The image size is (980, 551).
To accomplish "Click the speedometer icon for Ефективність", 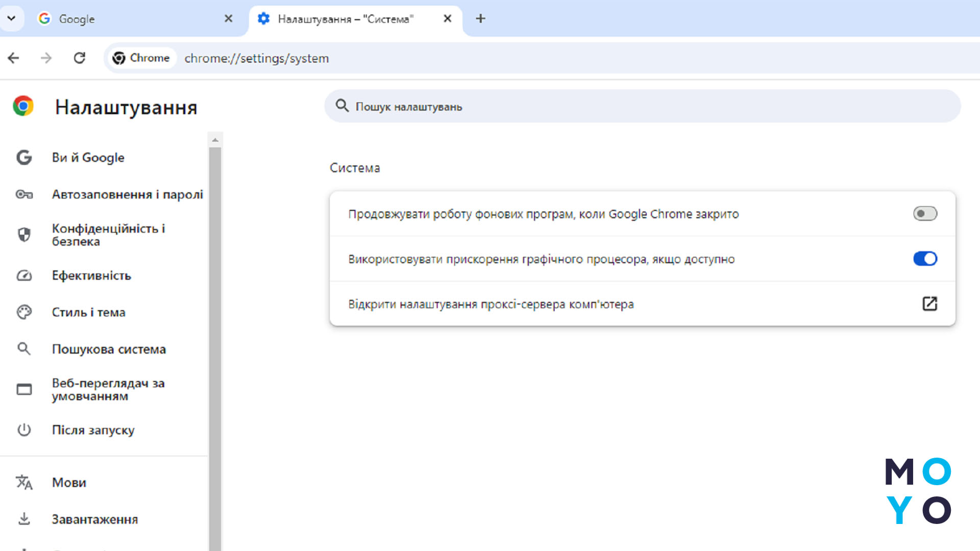I will pyautogui.click(x=24, y=275).
